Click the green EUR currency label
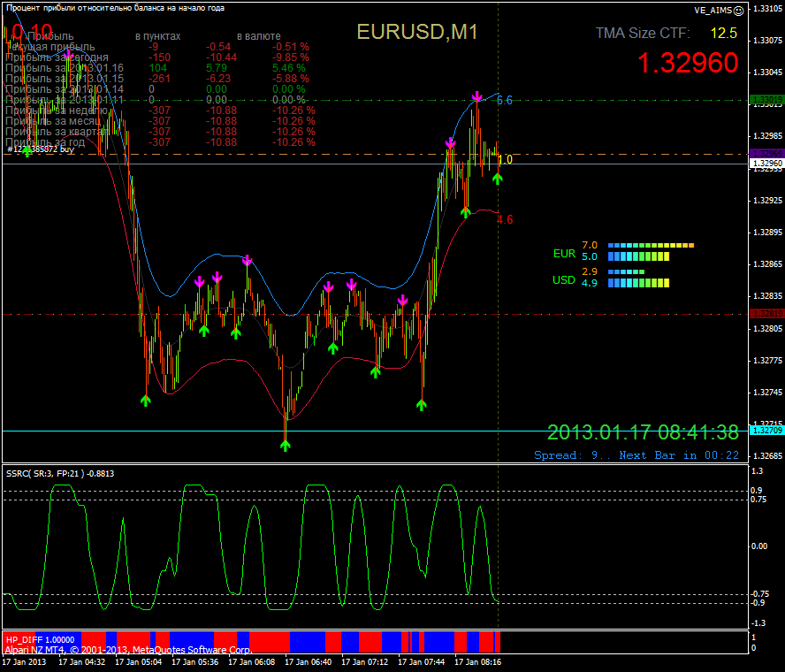 [x=564, y=254]
